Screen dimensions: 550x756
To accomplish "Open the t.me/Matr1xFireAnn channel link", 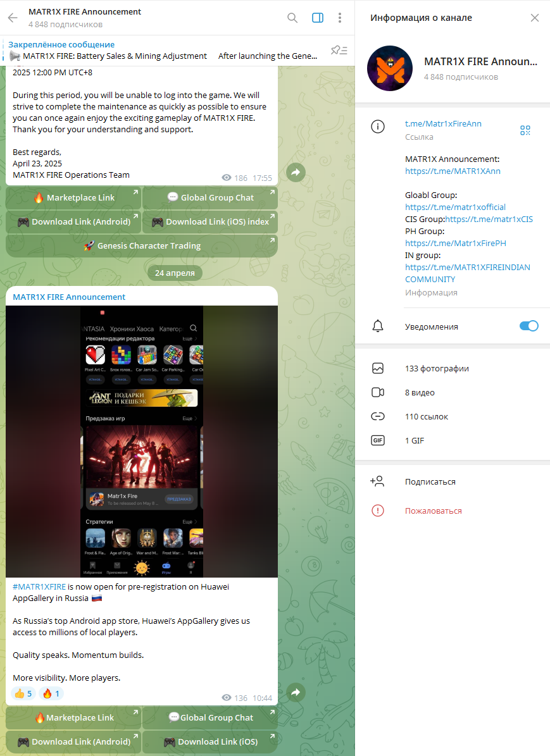I will [x=443, y=124].
